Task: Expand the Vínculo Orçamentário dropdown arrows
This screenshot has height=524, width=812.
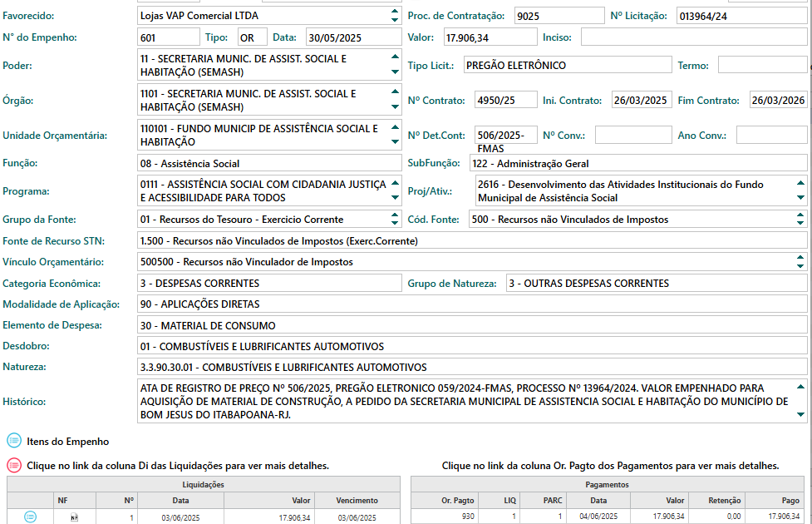Action: pyautogui.click(x=800, y=262)
